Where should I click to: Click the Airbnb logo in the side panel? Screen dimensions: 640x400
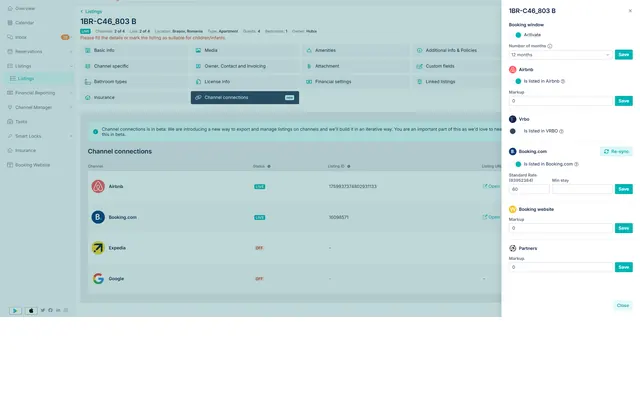pyautogui.click(x=513, y=70)
